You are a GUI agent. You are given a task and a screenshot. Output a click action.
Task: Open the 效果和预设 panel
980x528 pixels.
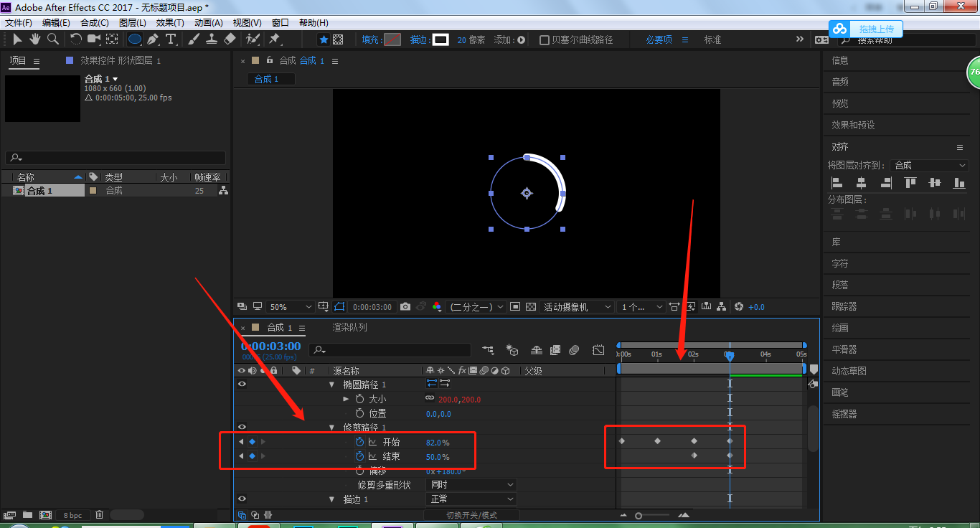point(853,125)
